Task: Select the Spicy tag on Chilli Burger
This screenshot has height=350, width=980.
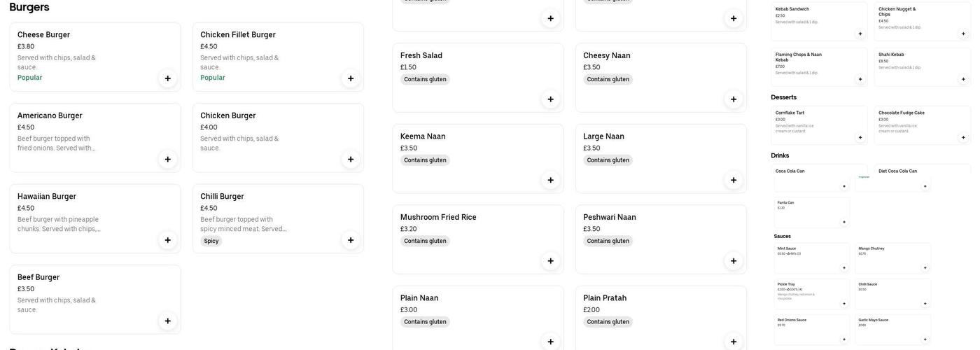Action: [x=211, y=241]
